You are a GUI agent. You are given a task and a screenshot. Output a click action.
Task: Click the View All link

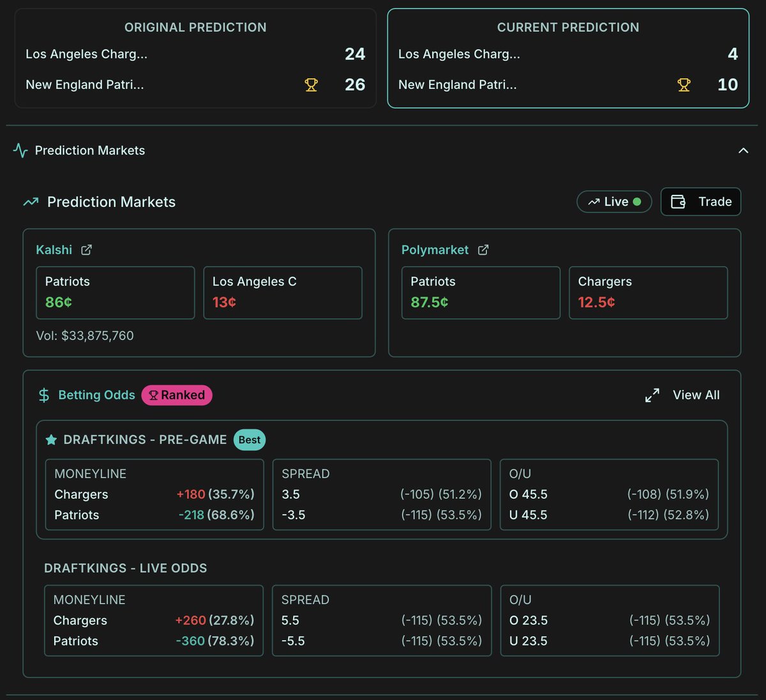[696, 395]
